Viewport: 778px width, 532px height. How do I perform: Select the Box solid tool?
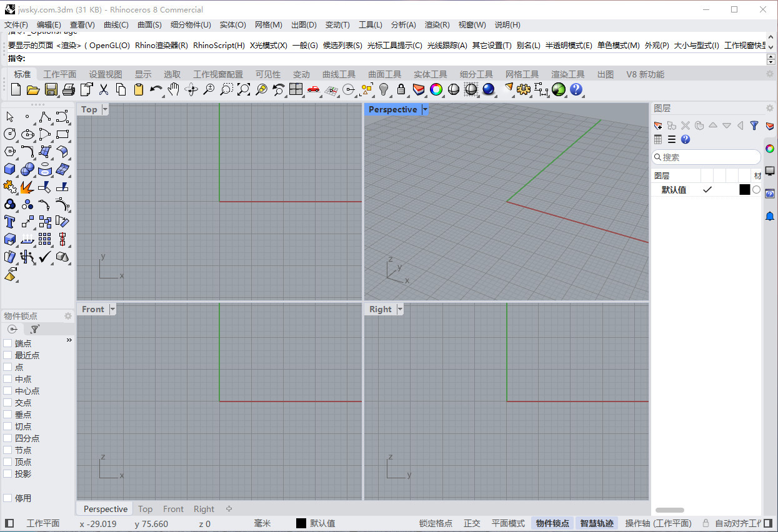click(x=9, y=169)
